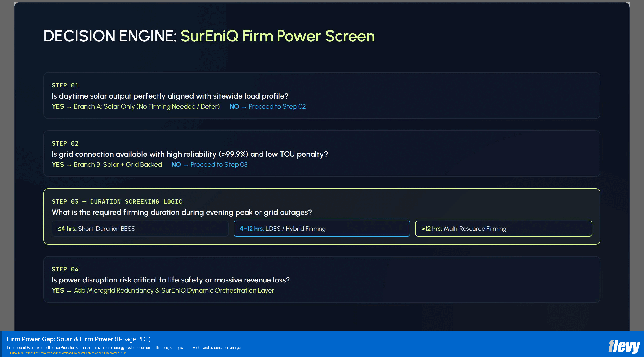
Task: Click the '(11-page PDF)' text in footer
Action: pos(132,339)
